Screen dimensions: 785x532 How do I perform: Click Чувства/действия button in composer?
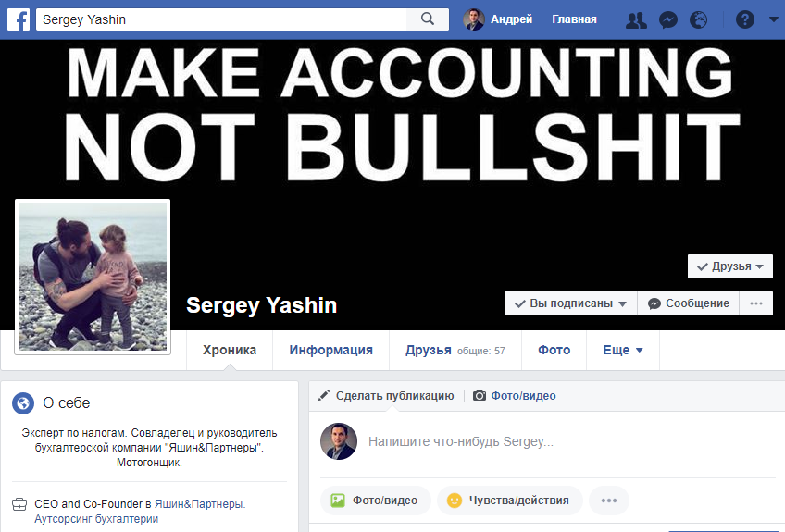pos(510,501)
